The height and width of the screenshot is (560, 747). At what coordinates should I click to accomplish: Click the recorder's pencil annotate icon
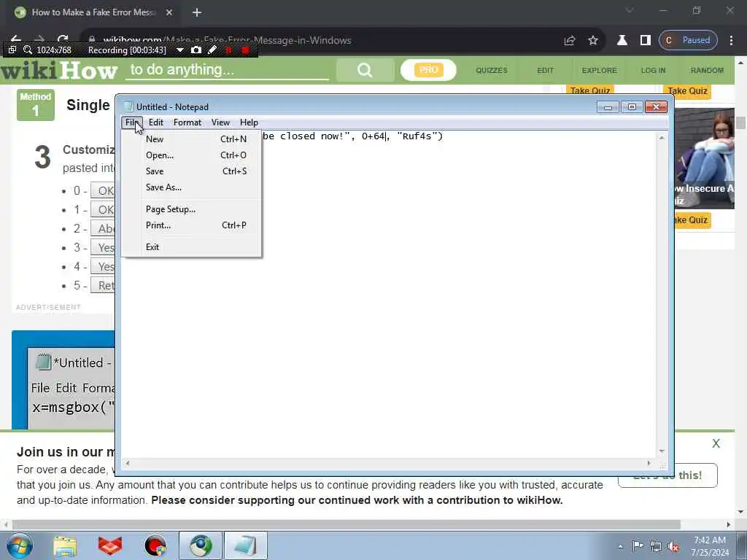(212, 50)
